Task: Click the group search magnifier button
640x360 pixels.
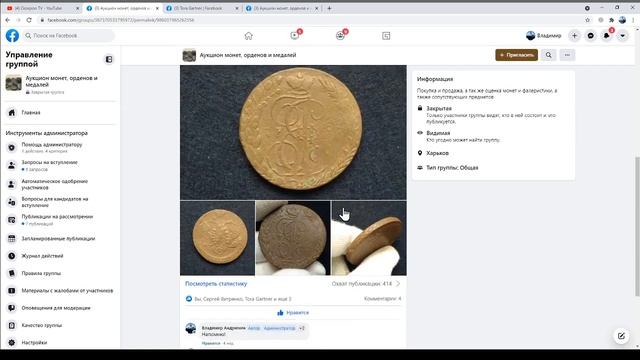Action: click(x=549, y=55)
